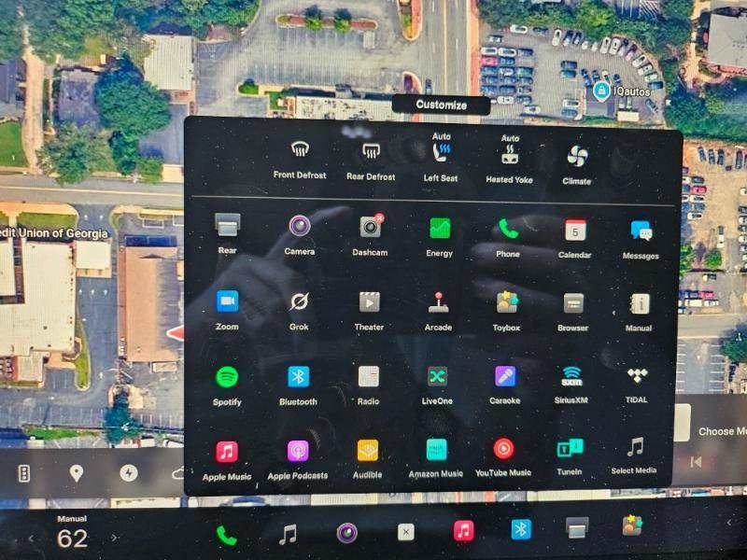Tap the map pin icon
747x560 pixels.
point(77,473)
